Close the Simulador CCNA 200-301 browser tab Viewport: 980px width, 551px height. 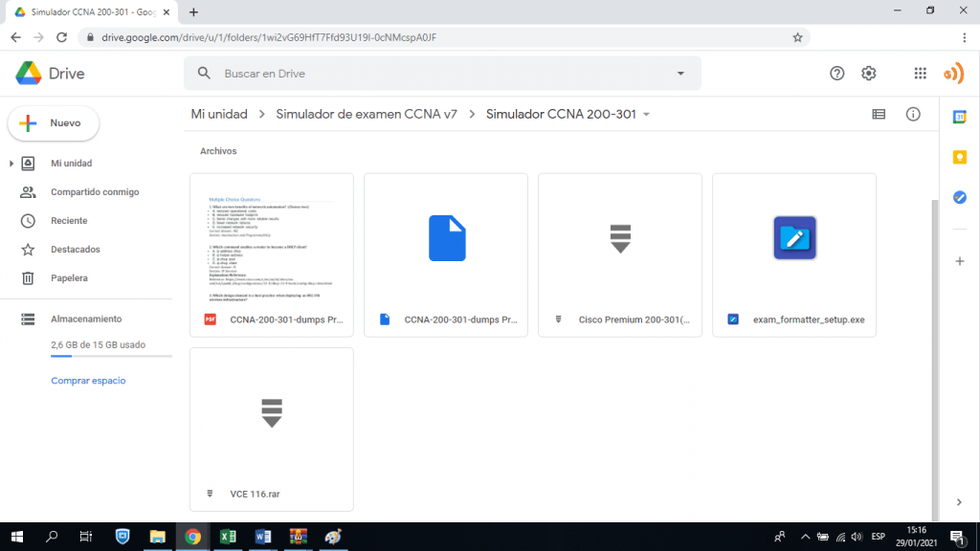coord(167,11)
